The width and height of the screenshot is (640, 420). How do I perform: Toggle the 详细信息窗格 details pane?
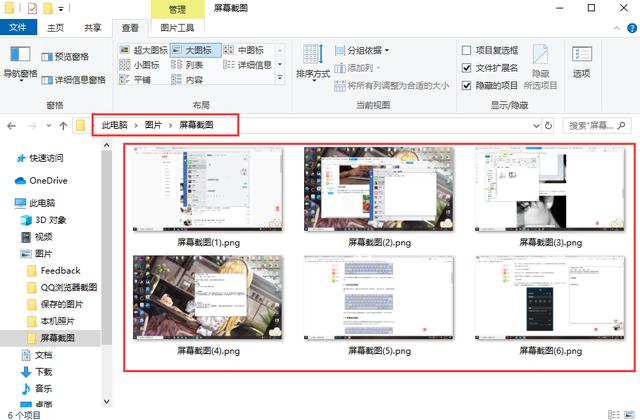74,80
